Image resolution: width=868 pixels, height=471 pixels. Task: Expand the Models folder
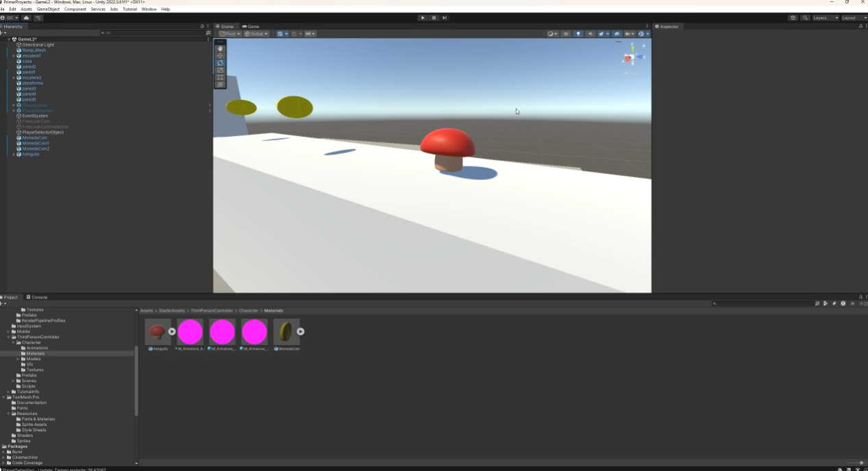(18, 359)
